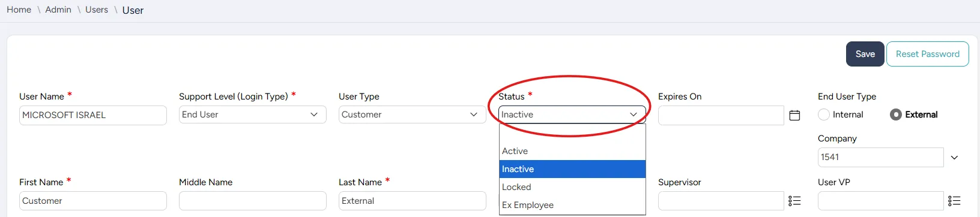Focus the Middle Name field
The height and width of the screenshot is (217, 980).
click(253, 201)
